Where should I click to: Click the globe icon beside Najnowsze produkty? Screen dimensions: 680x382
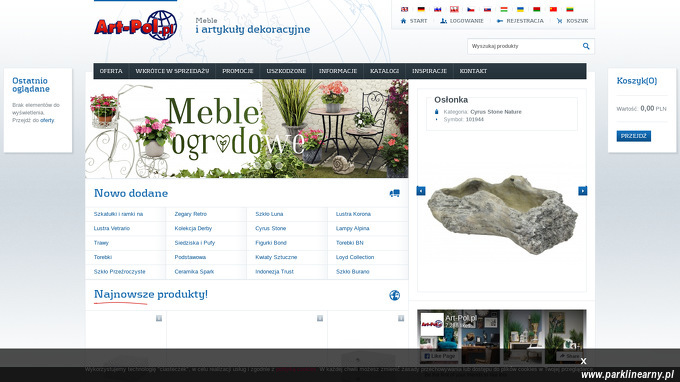pyautogui.click(x=394, y=295)
